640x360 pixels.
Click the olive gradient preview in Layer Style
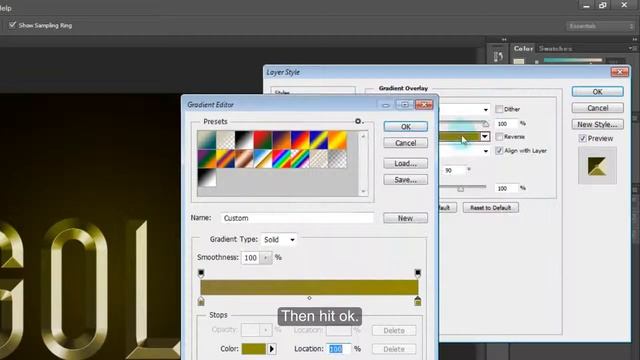click(459, 136)
